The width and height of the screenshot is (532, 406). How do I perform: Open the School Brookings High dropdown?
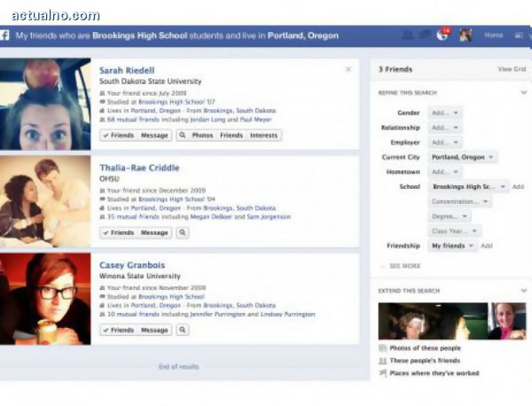pos(469,187)
